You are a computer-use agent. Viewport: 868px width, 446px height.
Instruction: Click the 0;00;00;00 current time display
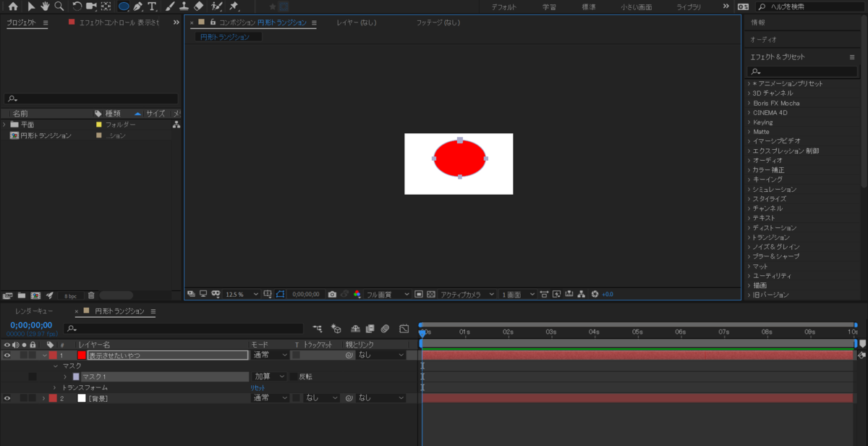pos(31,325)
